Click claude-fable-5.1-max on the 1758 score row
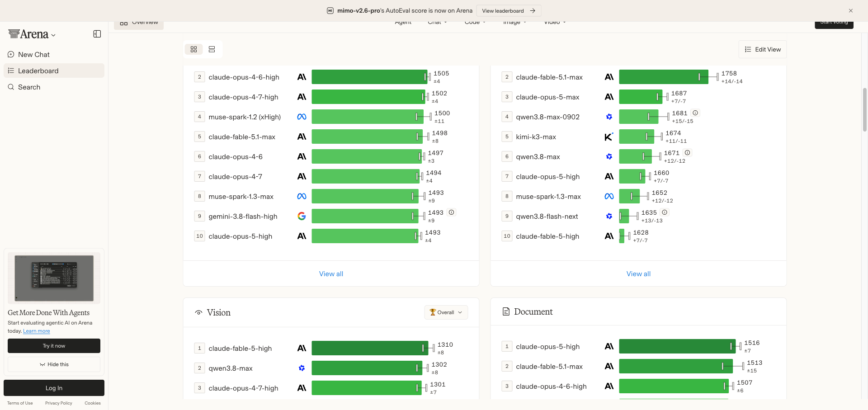 549,77
